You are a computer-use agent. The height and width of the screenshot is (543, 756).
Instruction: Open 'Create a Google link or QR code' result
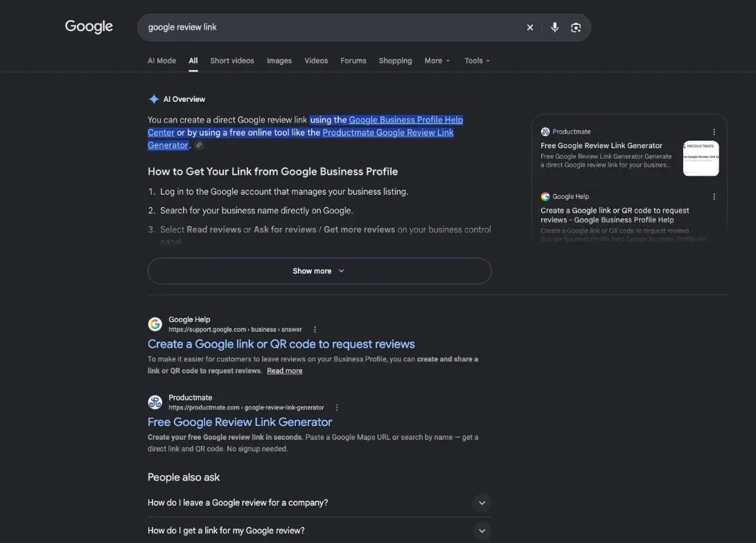pos(281,344)
